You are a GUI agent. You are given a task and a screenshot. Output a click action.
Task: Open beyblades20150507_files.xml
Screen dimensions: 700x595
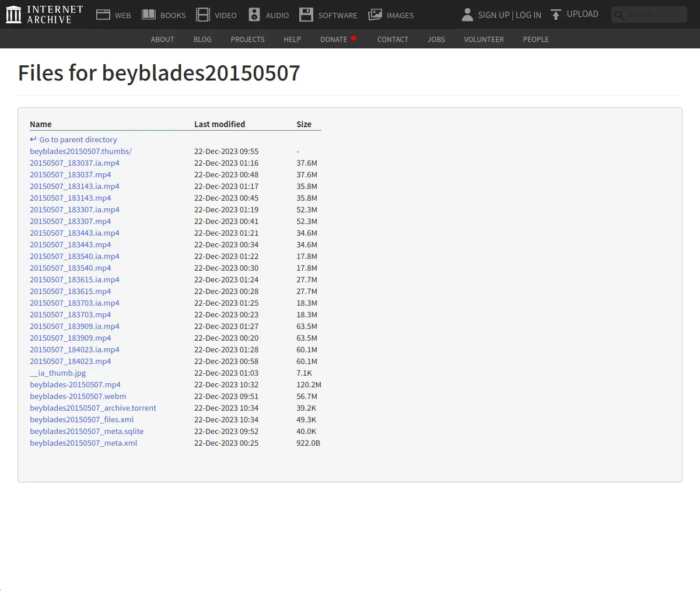click(82, 419)
